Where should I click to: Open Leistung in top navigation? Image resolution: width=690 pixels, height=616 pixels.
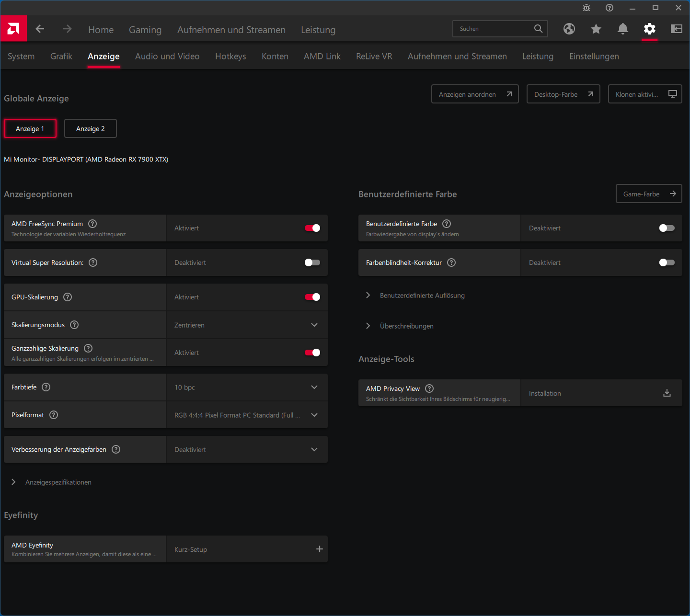point(318,30)
